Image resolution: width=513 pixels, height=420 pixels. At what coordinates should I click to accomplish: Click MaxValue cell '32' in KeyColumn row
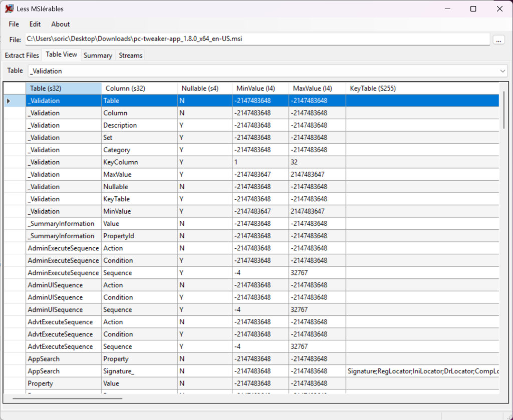point(317,162)
